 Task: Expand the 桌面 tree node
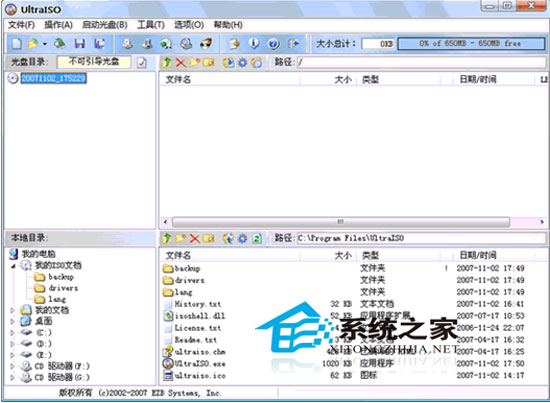click(x=13, y=322)
